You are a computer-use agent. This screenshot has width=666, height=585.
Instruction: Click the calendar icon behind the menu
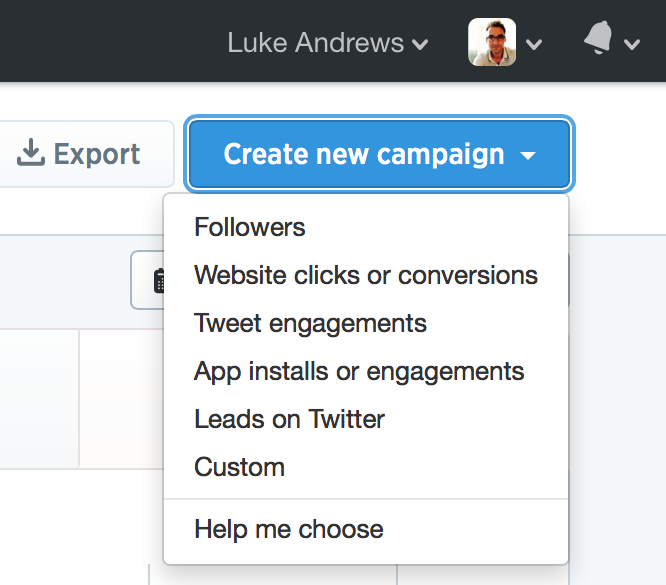point(159,280)
